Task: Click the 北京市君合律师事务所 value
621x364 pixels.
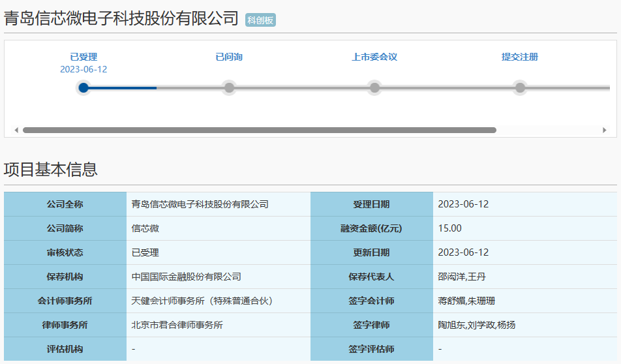Action: point(177,325)
